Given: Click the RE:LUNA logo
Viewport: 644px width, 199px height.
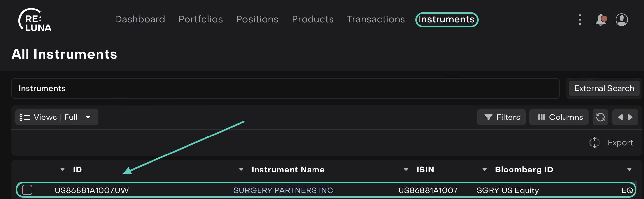Looking at the screenshot, I should click(x=35, y=20).
